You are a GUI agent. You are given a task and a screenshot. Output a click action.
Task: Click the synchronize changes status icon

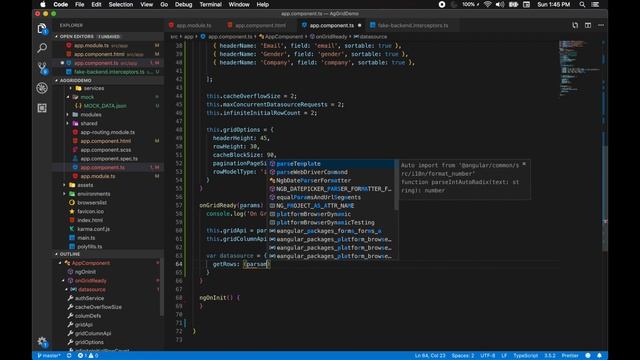coord(69,356)
